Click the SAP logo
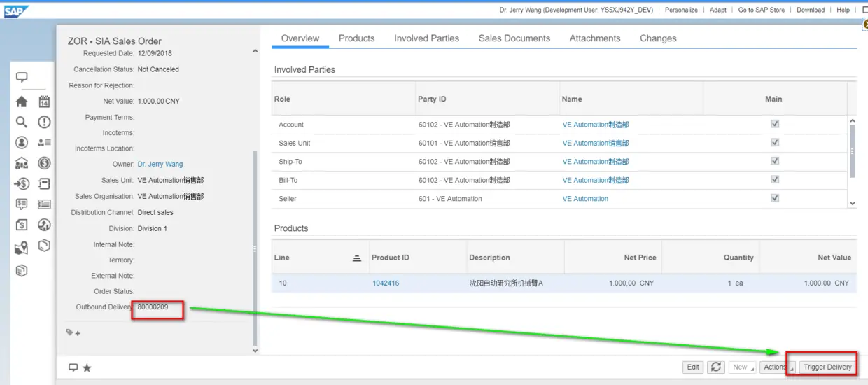 point(16,11)
